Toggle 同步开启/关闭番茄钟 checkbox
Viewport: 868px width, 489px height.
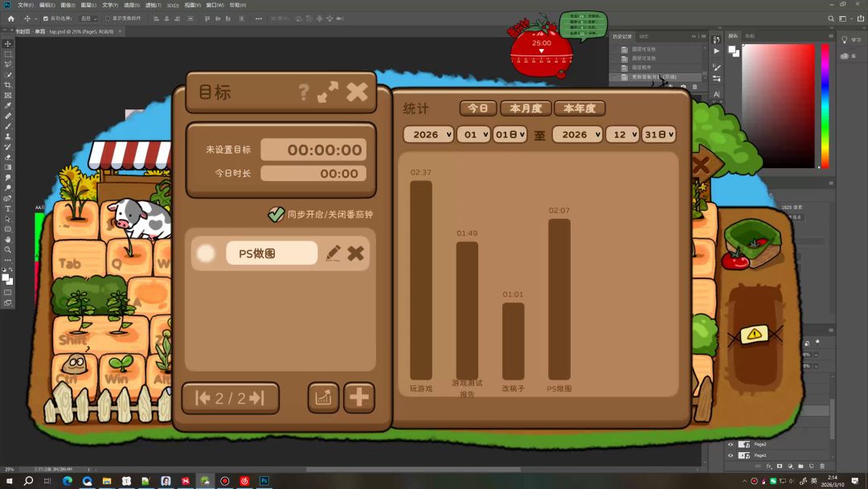[276, 214]
